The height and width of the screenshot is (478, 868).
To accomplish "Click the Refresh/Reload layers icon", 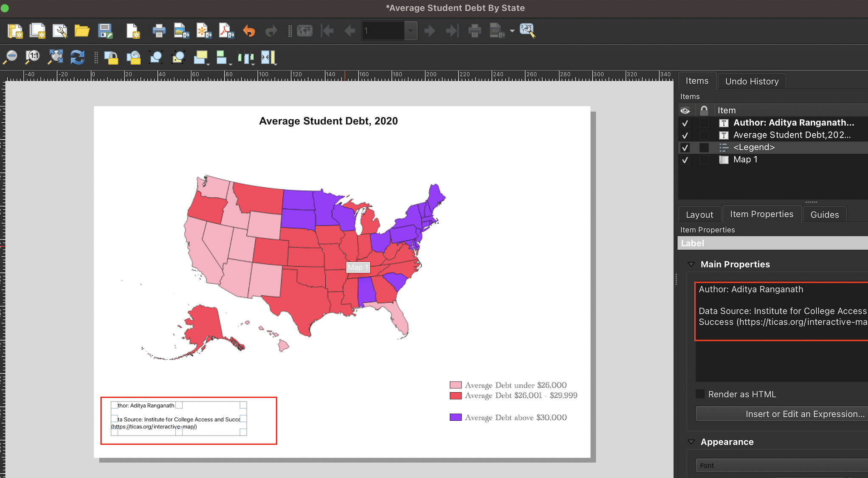I will [77, 57].
